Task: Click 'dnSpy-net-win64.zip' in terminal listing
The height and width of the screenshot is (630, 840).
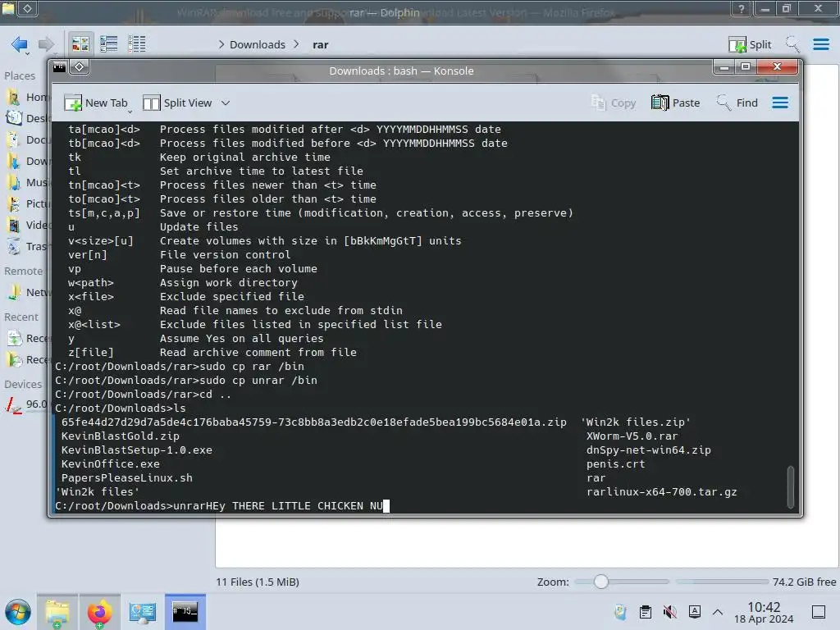Action: 649,450
